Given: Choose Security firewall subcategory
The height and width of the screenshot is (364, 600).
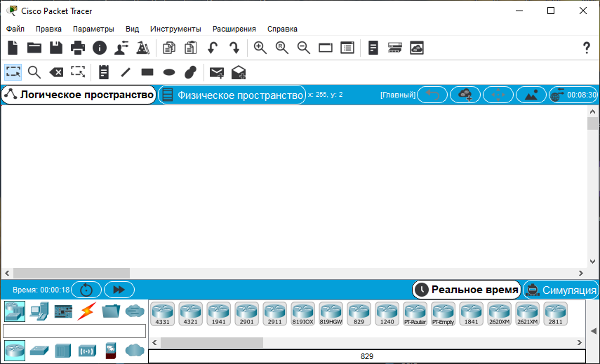Looking at the screenshot, I should click(111, 350).
